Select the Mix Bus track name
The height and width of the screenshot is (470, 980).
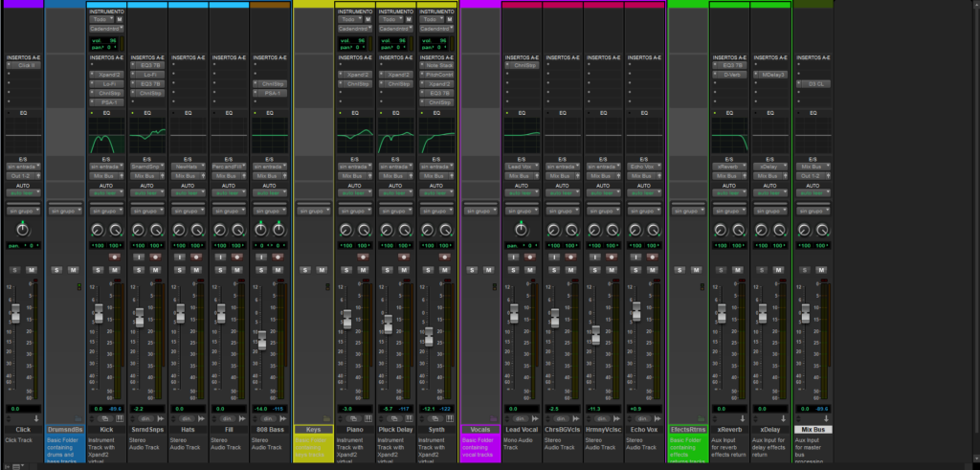[x=813, y=430]
